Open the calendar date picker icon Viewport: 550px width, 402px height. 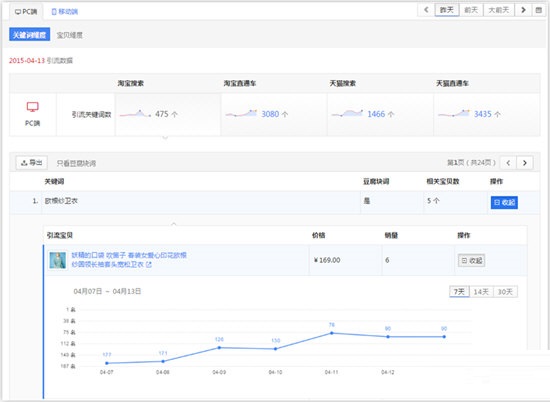pyautogui.click(x=538, y=10)
